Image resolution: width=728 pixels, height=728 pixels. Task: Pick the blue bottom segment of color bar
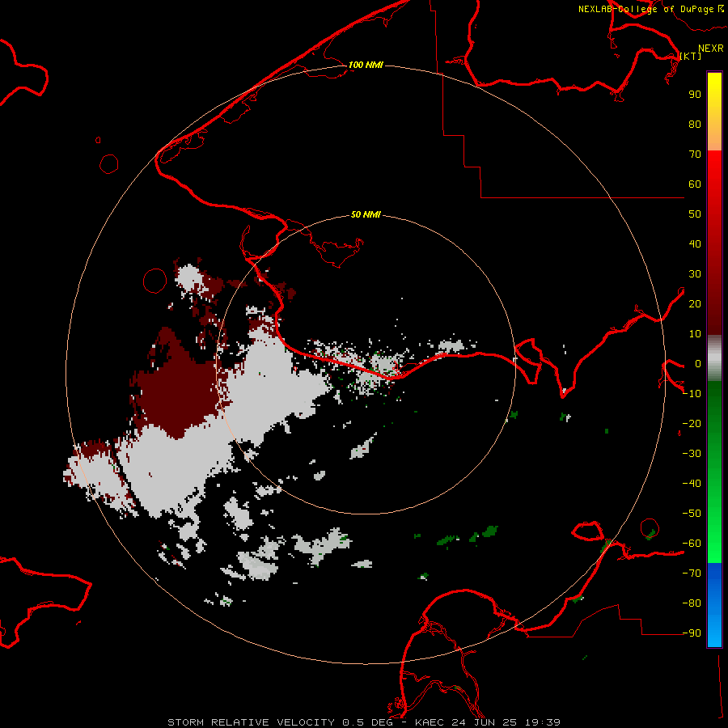(714, 604)
